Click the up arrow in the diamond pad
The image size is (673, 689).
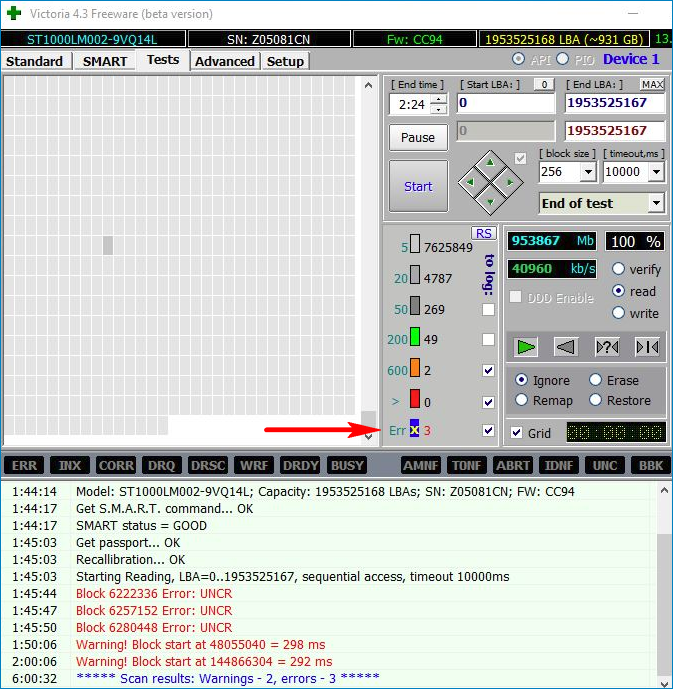pyautogui.click(x=490, y=163)
